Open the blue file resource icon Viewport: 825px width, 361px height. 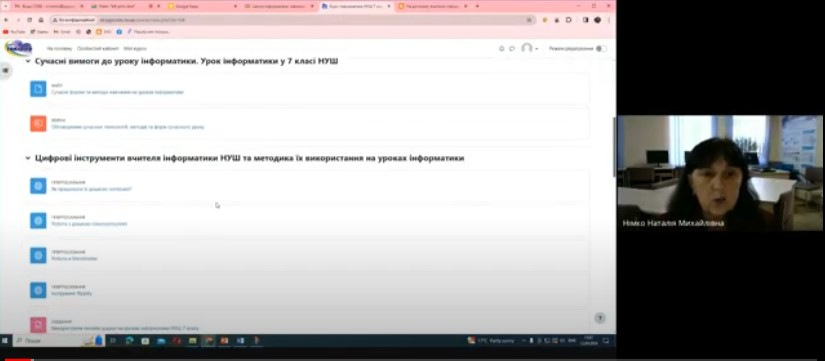click(x=38, y=89)
